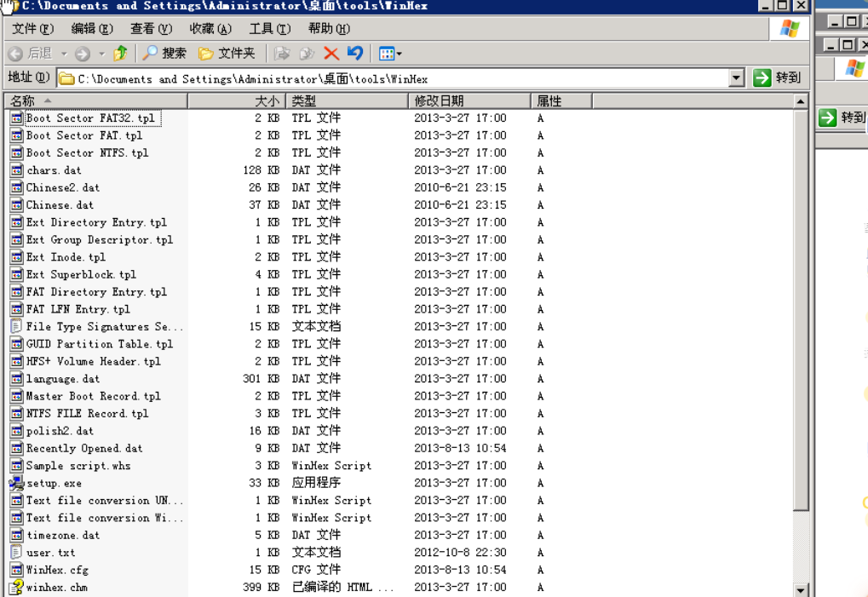Open the View (查看) menu
This screenshot has height=597, width=868.
(151, 28)
